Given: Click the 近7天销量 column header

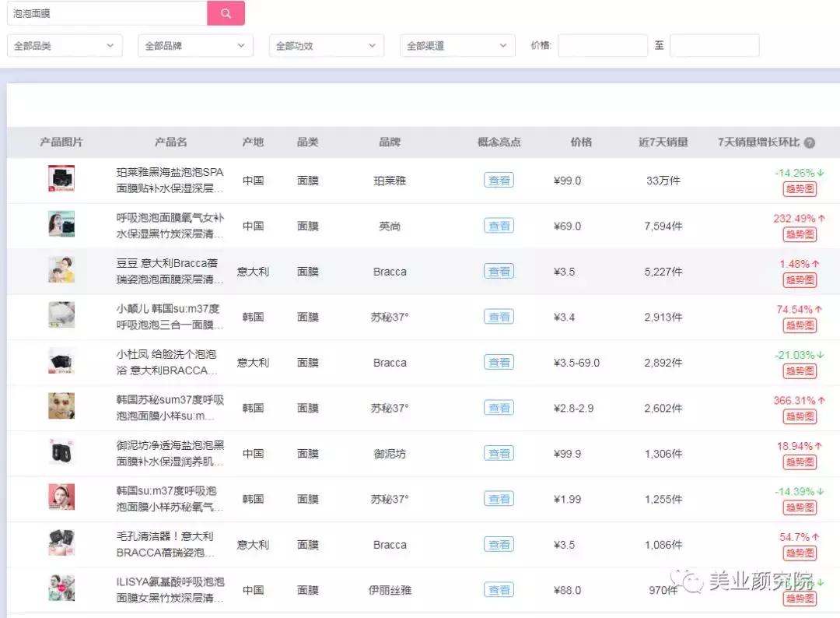Looking at the screenshot, I should pos(662,142).
